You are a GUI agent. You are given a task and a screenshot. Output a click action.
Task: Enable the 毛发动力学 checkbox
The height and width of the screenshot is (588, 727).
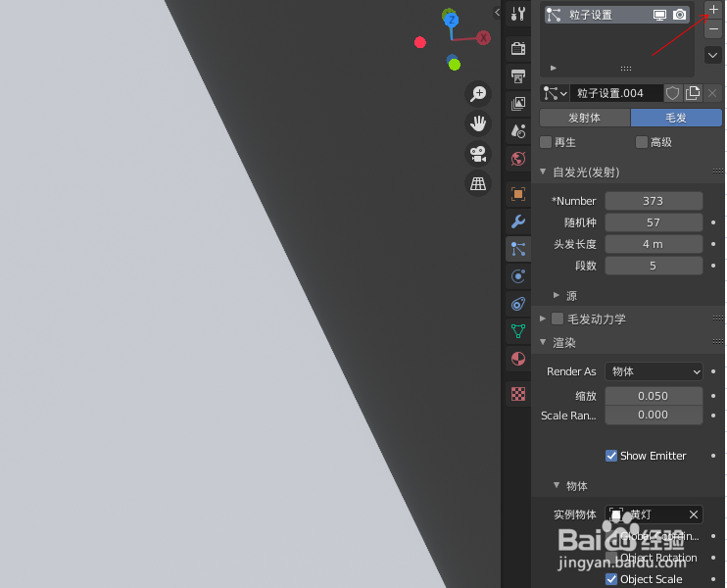(x=557, y=318)
